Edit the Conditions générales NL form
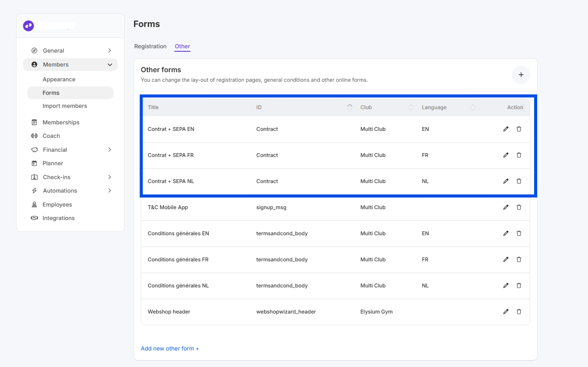 [506, 286]
